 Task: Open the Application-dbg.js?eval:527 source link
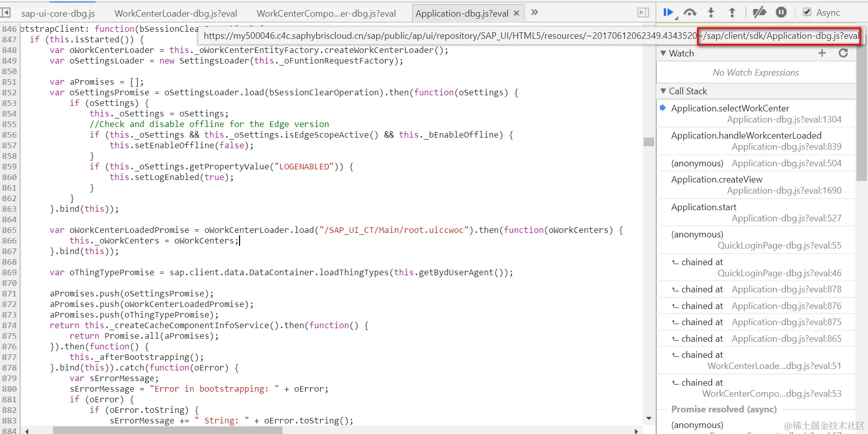tap(787, 218)
